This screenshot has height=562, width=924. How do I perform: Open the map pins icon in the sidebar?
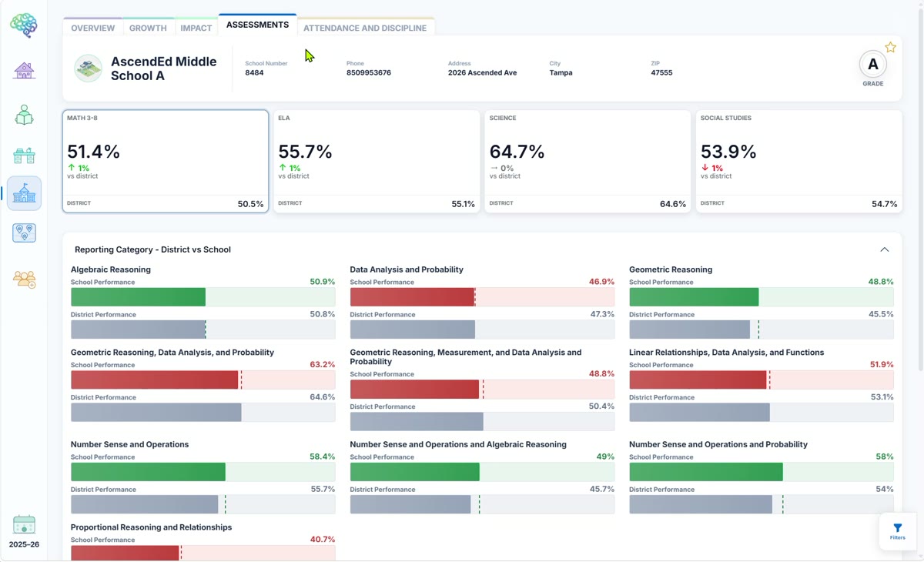coord(24,232)
